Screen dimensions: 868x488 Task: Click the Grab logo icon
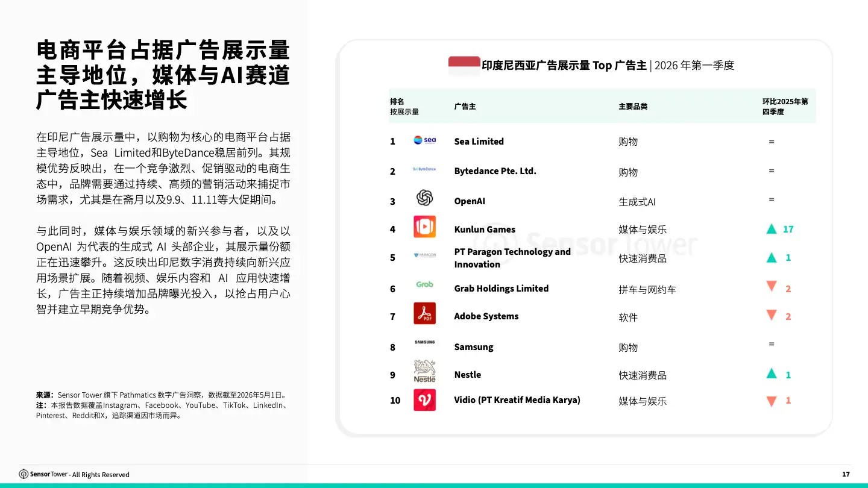424,284
